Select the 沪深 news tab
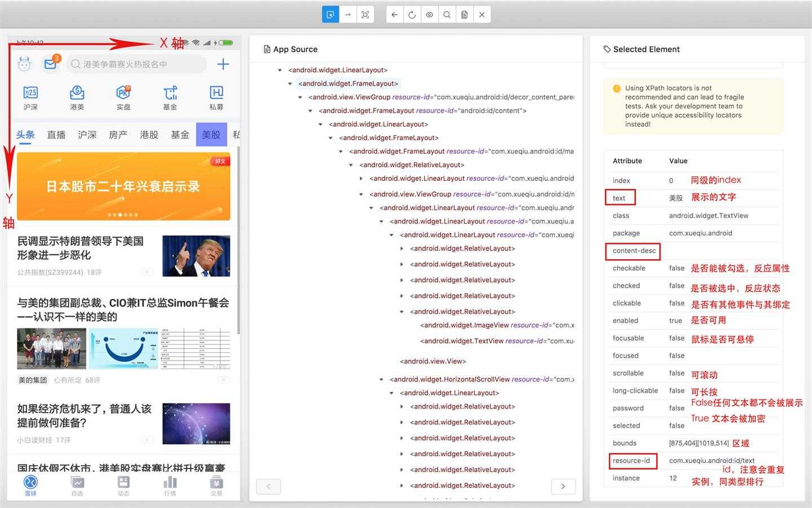The width and height of the screenshot is (812, 508). [x=87, y=134]
